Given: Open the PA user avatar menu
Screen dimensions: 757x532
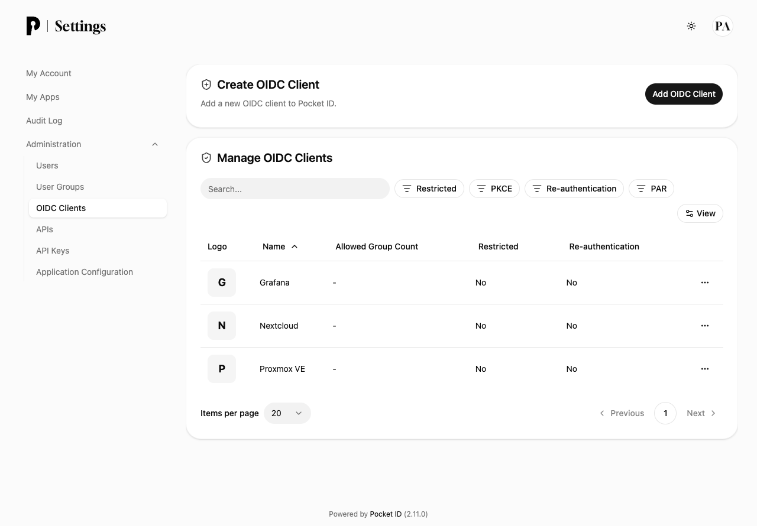Looking at the screenshot, I should [723, 26].
